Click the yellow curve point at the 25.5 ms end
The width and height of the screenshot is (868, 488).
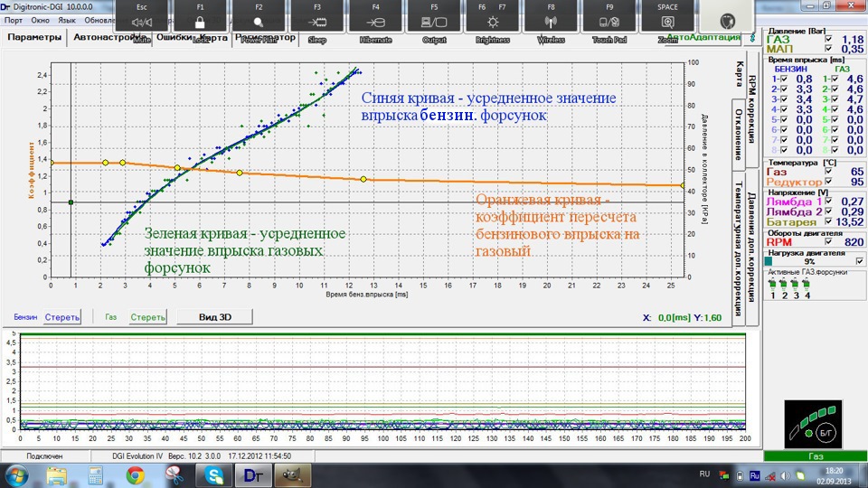coord(684,186)
